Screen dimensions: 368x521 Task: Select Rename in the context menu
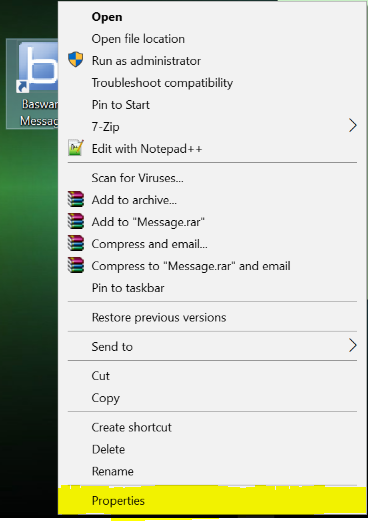point(113,471)
